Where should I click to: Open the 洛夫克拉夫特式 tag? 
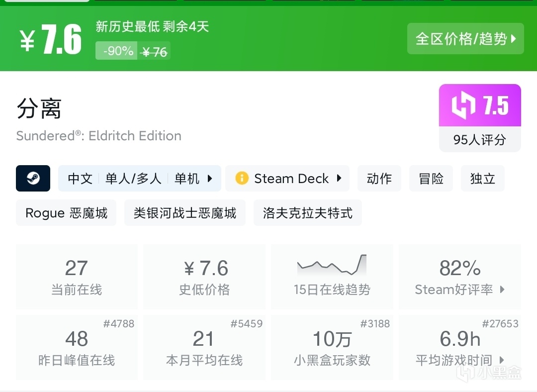pyautogui.click(x=307, y=213)
